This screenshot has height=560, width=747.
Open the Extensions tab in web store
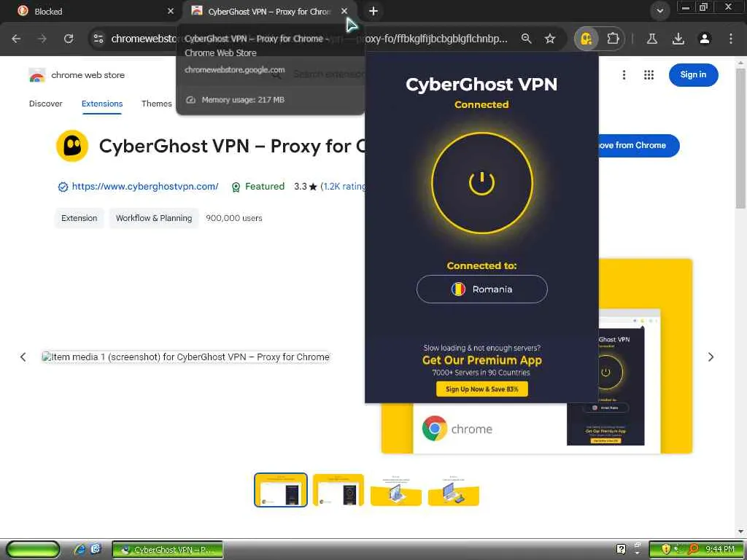pos(102,104)
